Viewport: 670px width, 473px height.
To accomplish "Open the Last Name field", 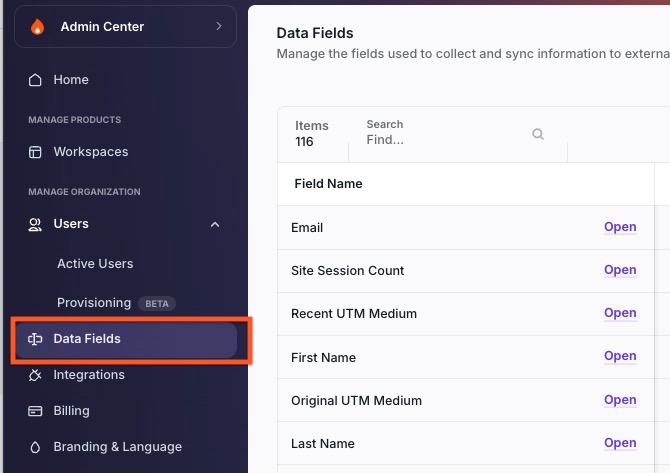I will click(620, 443).
